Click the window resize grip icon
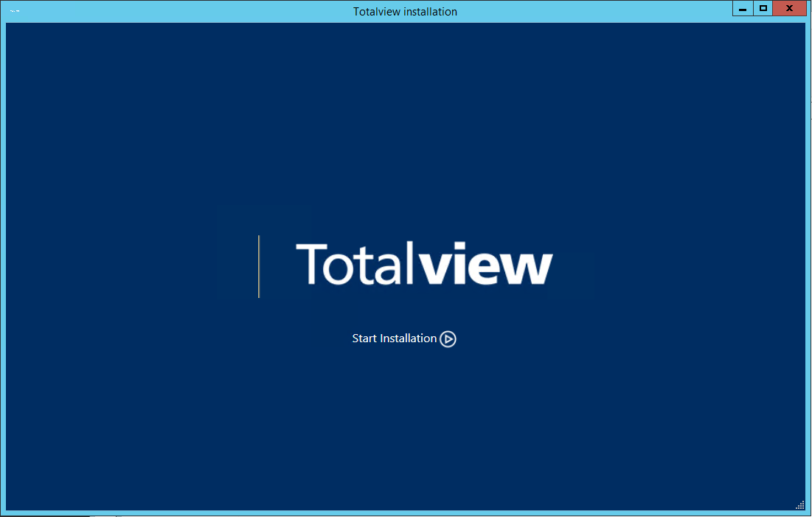812x517 pixels. click(x=800, y=505)
